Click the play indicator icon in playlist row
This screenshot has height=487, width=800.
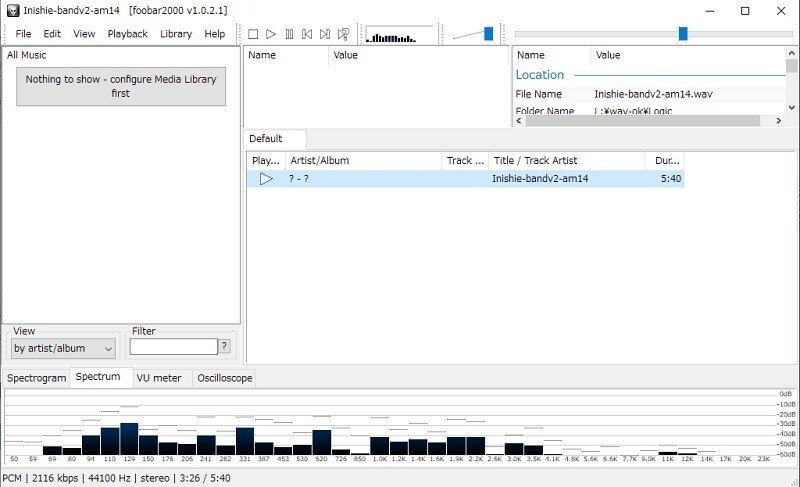tap(266, 178)
